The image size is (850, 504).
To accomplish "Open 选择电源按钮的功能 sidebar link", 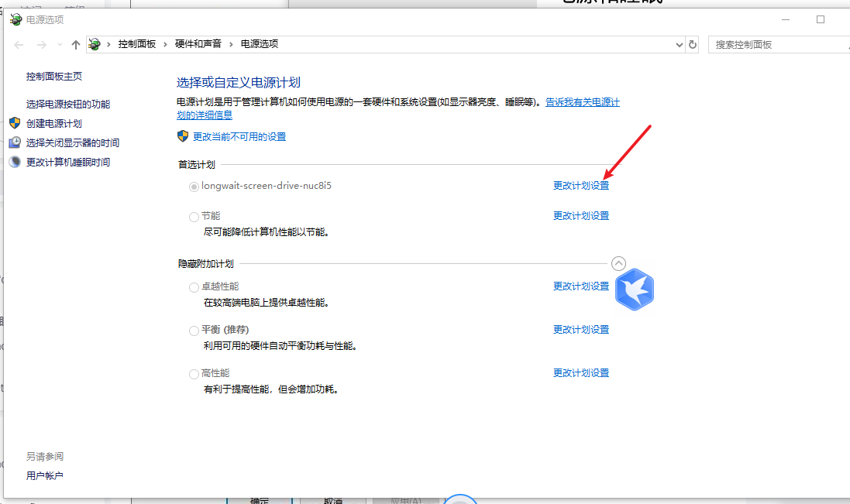I will [x=68, y=104].
